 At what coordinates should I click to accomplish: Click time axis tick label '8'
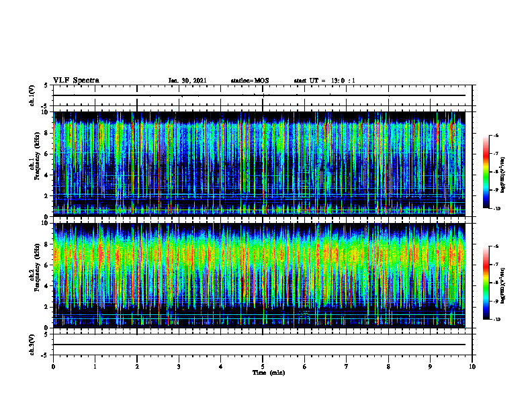(x=388, y=367)
